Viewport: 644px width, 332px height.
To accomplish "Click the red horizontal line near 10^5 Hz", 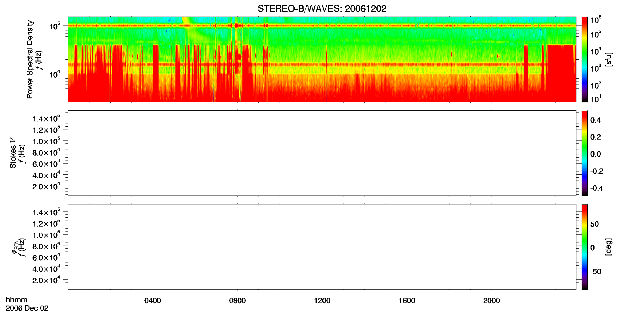I will point(322,26).
